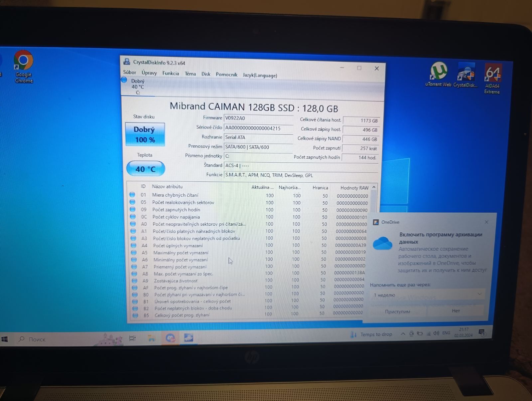This screenshot has height=401, width=532.
Task: Click the Hodnoty RAW column header
Action: [354, 188]
